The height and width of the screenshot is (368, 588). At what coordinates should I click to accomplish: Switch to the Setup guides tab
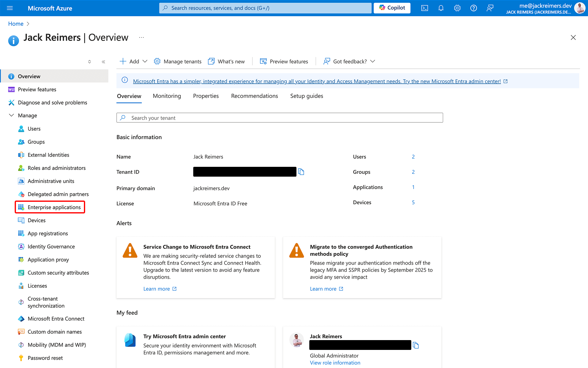tap(307, 96)
